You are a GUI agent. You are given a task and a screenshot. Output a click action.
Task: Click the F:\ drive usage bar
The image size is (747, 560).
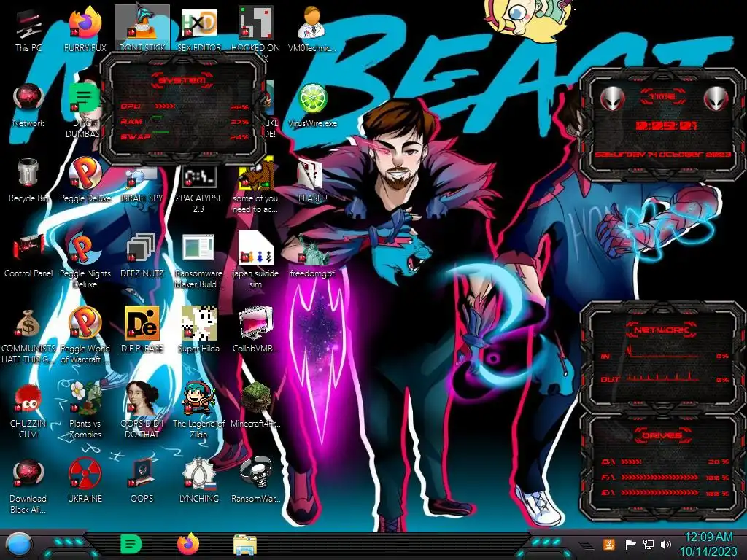[660, 477]
